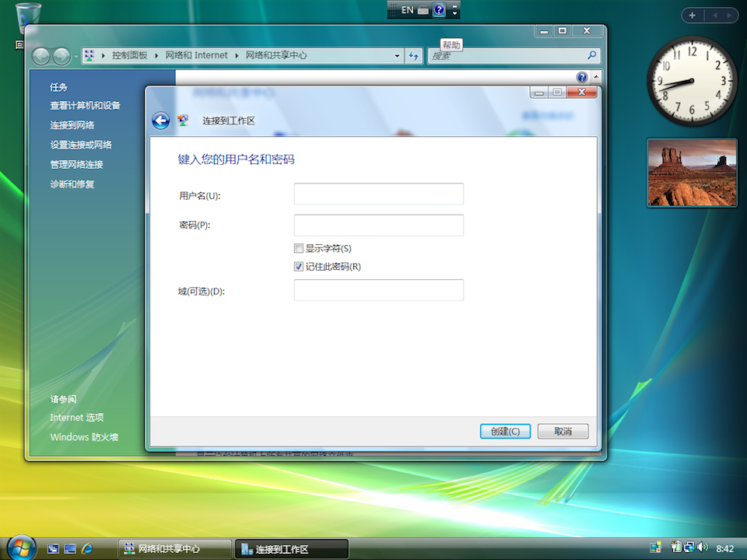Launch Internet Explorer from Quick Launch
The image size is (747, 560).
coord(87,549)
